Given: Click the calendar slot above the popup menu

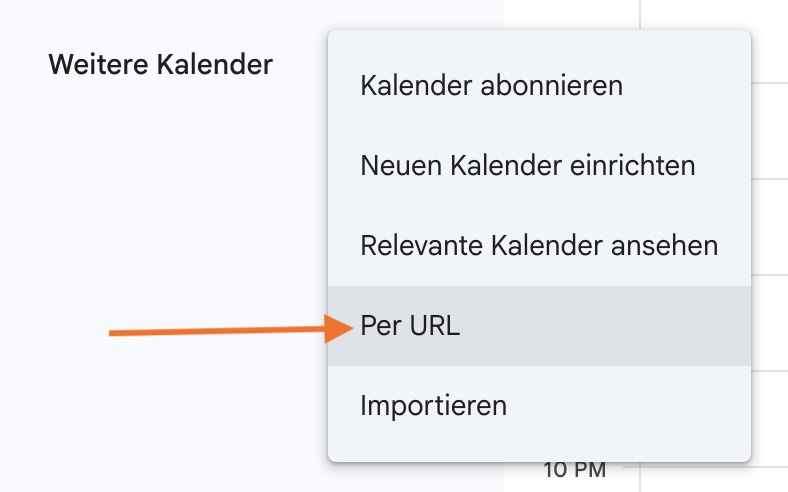Looking at the screenshot, I should coord(710,15).
